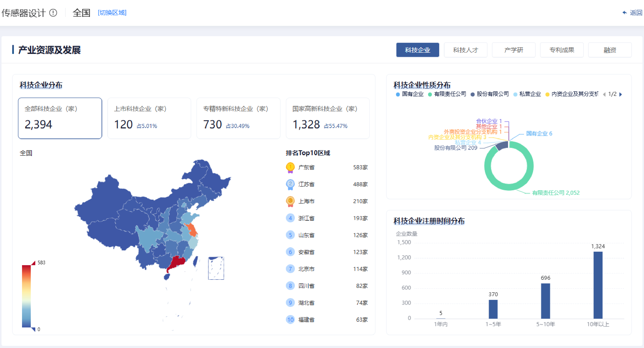
Task: Switch to the 科技企业 tab
Action: click(418, 50)
